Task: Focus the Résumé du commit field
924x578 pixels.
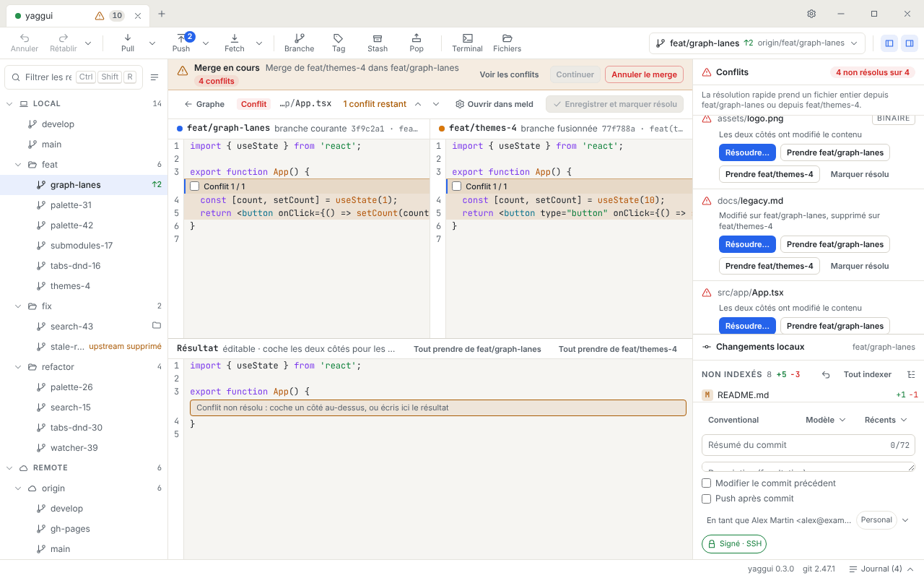Action: coord(808,445)
